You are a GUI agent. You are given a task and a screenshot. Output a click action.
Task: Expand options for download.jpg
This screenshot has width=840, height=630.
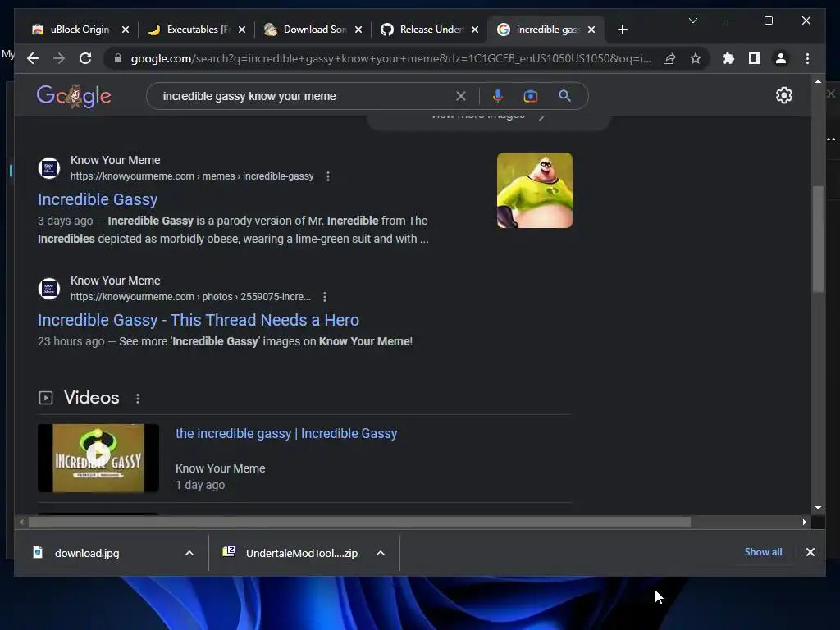click(x=189, y=554)
